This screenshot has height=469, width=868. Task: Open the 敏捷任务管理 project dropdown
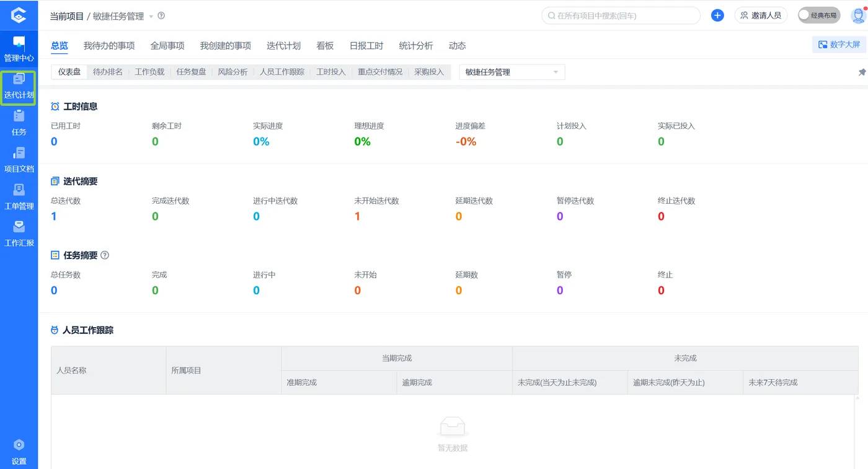point(511,72)
